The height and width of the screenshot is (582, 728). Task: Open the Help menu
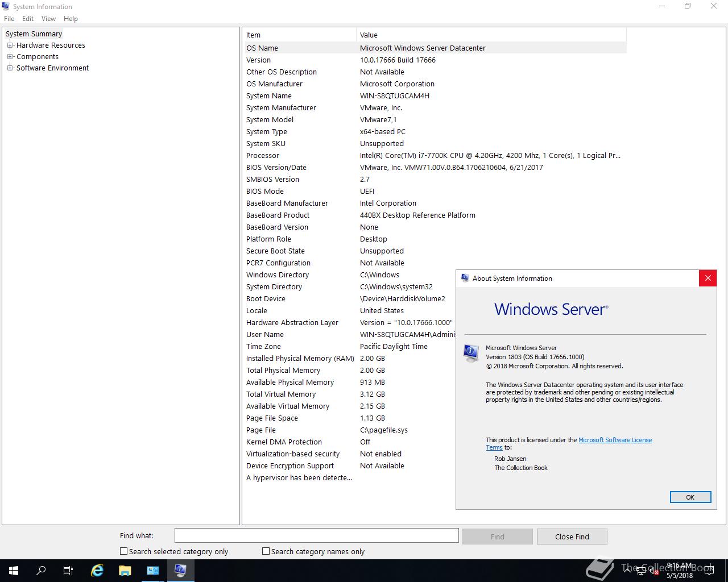(x=71, y=18)
